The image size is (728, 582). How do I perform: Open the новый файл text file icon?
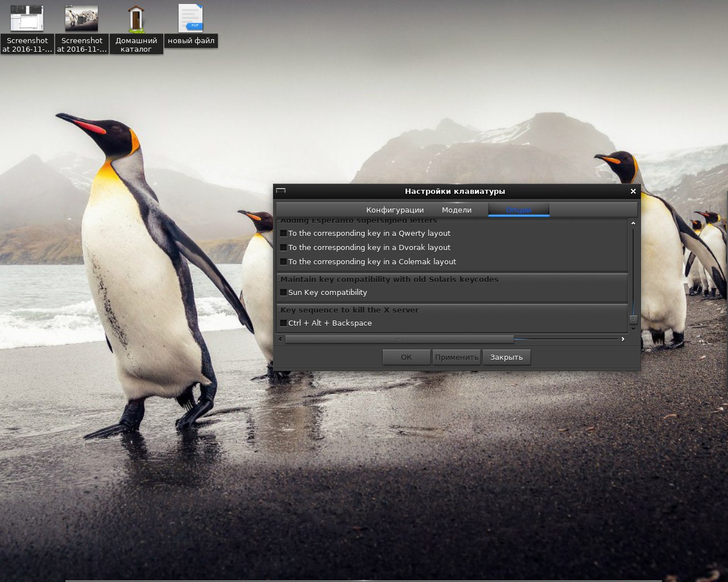coord(191,19)
